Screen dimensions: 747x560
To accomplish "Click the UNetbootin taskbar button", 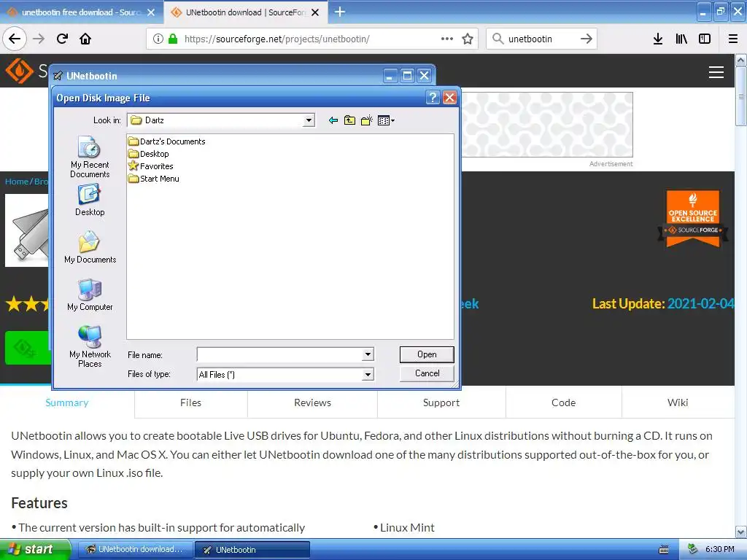I will (252, 550).
